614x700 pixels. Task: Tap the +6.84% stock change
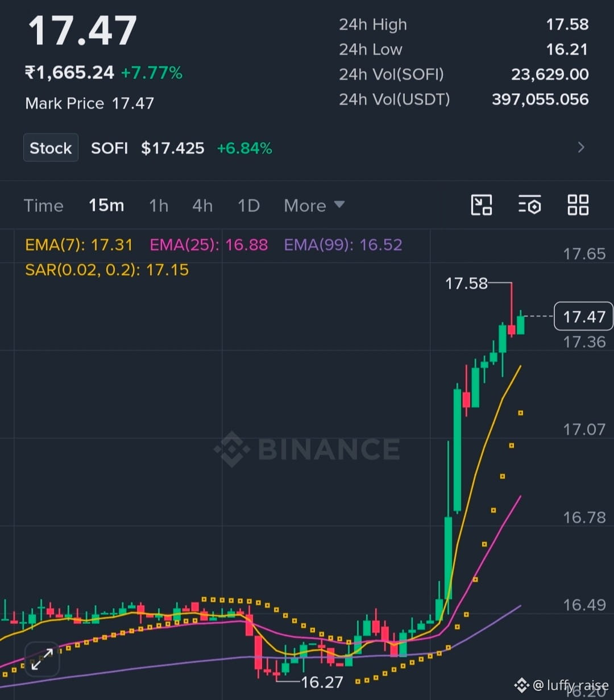point(244,148)
